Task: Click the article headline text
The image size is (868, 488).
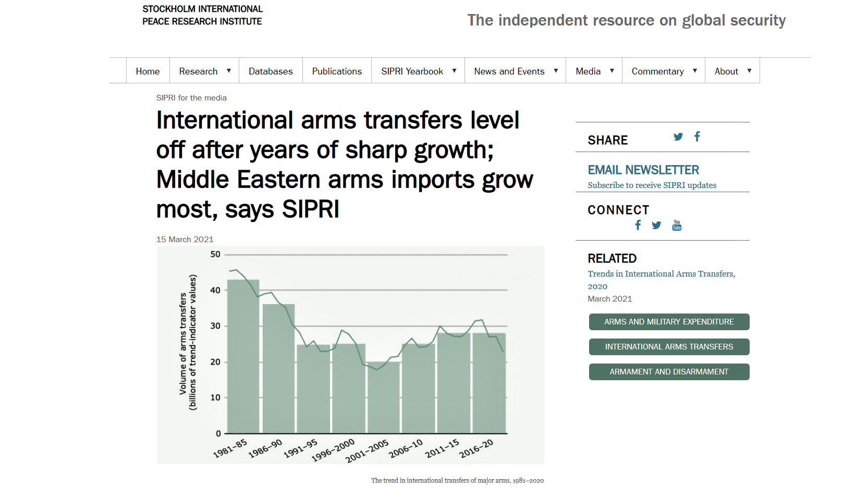Action: click(345, 165)
